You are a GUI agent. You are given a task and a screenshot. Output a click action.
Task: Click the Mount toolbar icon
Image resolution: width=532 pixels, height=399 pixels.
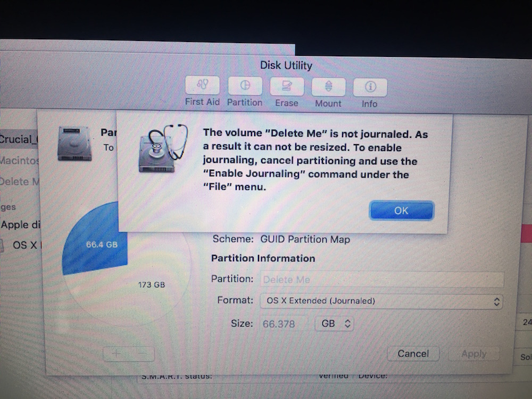pos(328,87)
